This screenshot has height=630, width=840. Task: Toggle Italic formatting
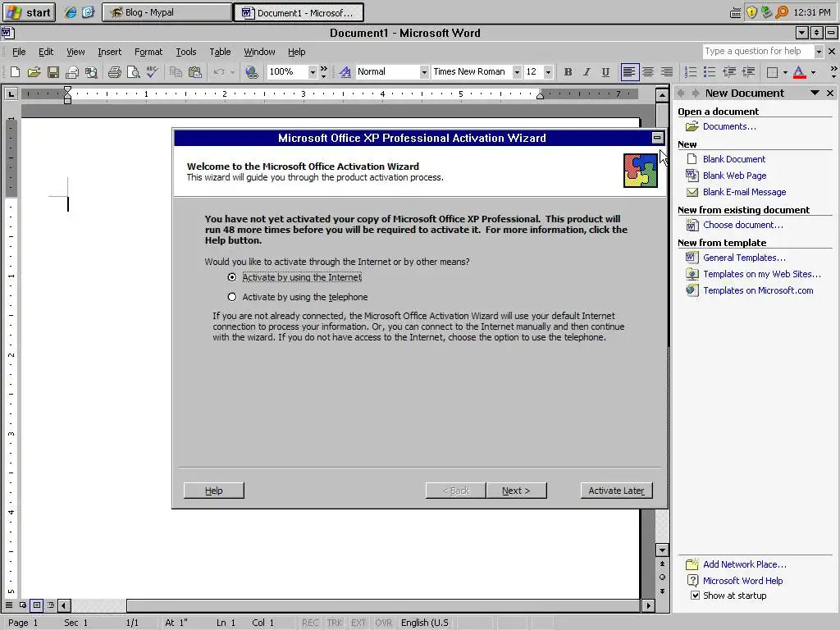[x=587, y=72]
